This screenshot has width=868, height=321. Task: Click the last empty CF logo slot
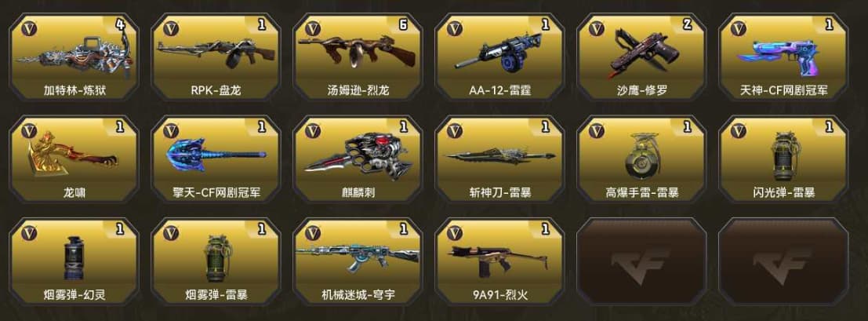pos(783,261)
